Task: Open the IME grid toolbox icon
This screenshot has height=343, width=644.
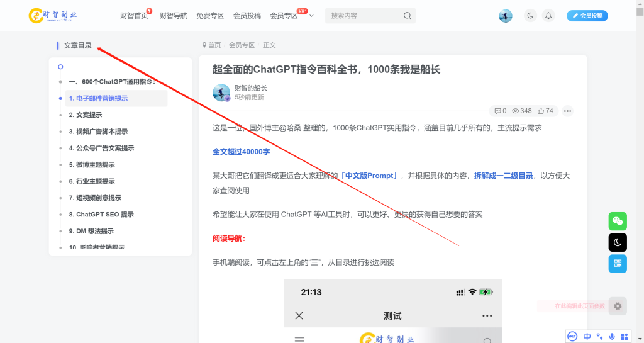Action: point(625,337)
